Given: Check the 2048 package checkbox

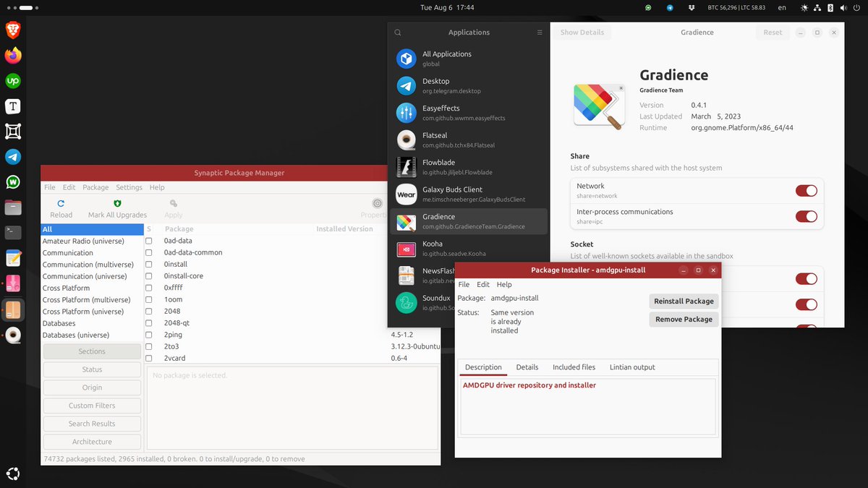Looking at the screenshot, I should 149,311.
